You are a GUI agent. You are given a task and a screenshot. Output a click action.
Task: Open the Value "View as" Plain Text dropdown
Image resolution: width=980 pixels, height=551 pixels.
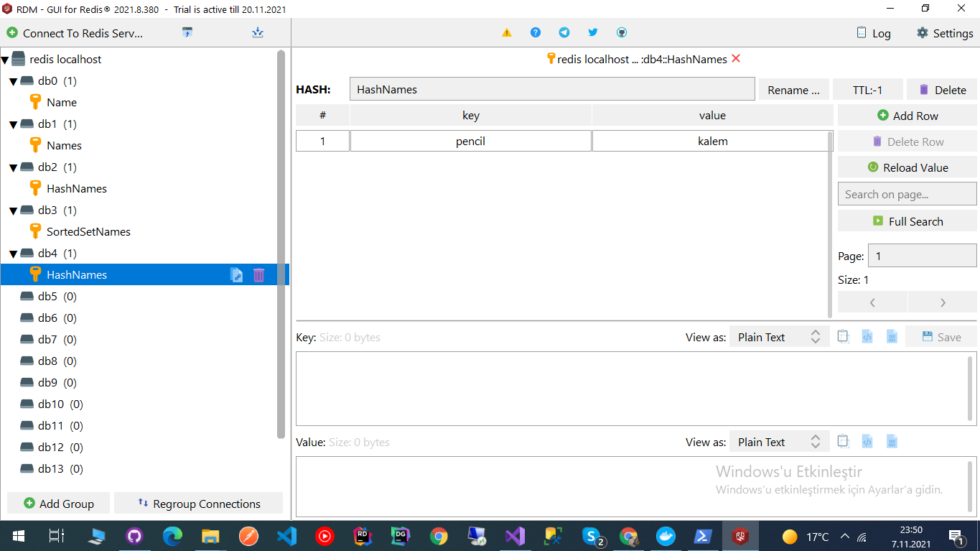tap(779, 443)
